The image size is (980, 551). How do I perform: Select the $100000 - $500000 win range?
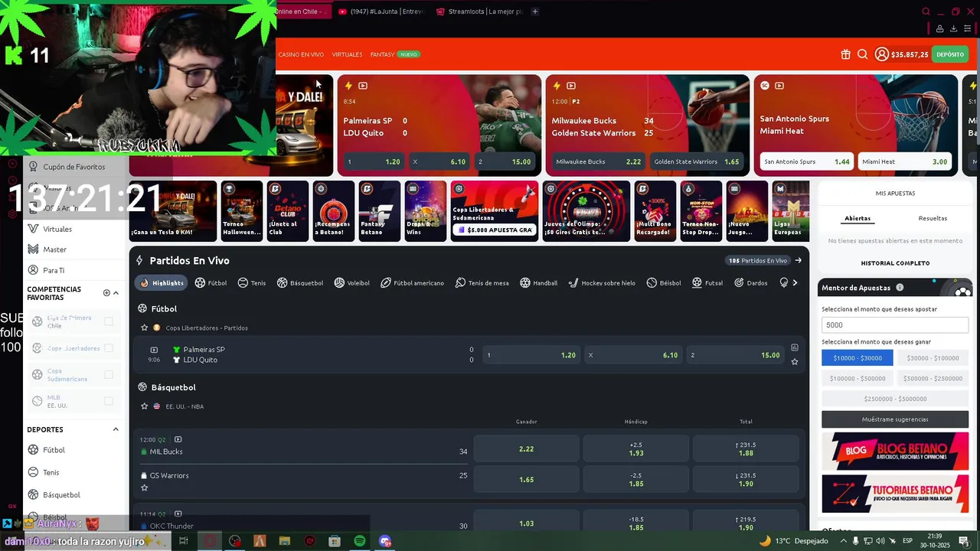pyautogui.click(x=857, y=378)
